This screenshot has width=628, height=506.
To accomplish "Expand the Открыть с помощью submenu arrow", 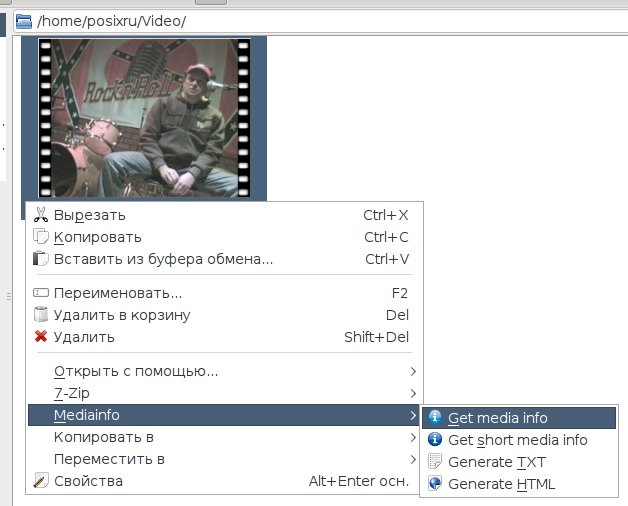I will (413, 371).
